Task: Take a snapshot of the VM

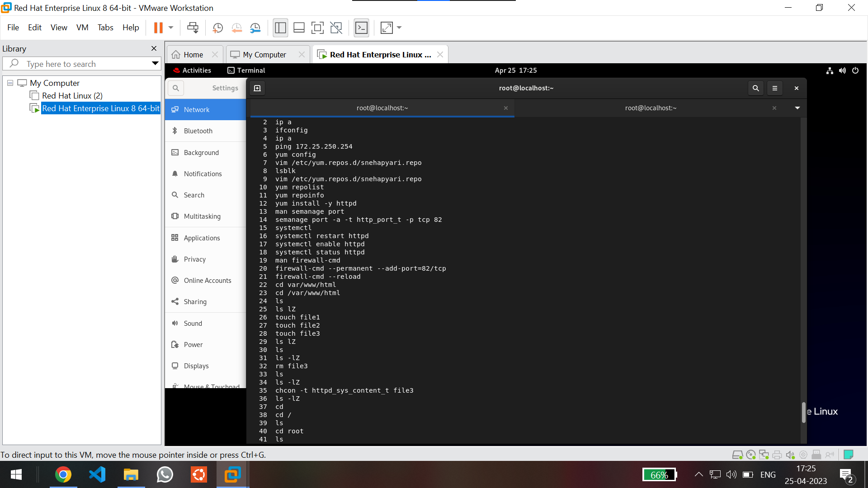Action: coord(217,28)
